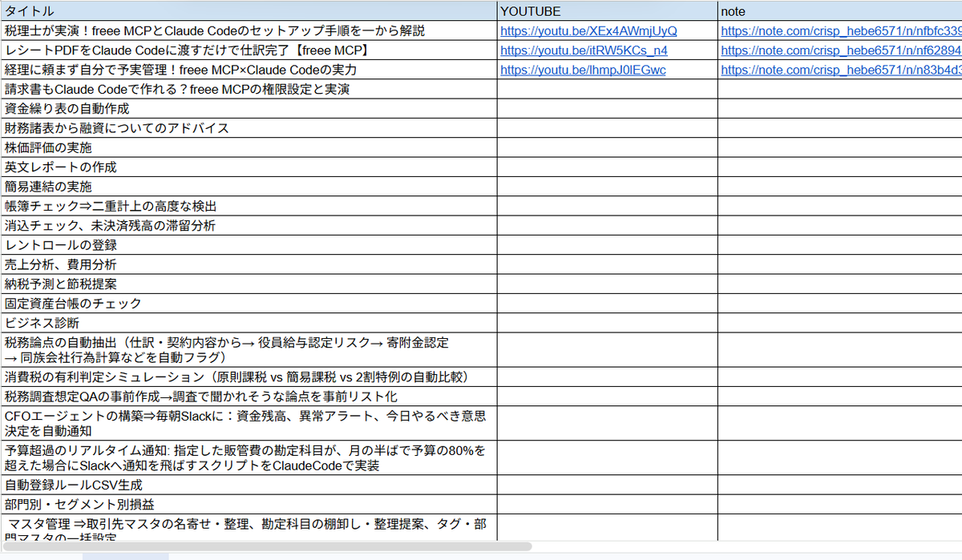The height and width of the screenshot is (560, 962).
Task: Select the note header cell
Action: click(839, 10)
